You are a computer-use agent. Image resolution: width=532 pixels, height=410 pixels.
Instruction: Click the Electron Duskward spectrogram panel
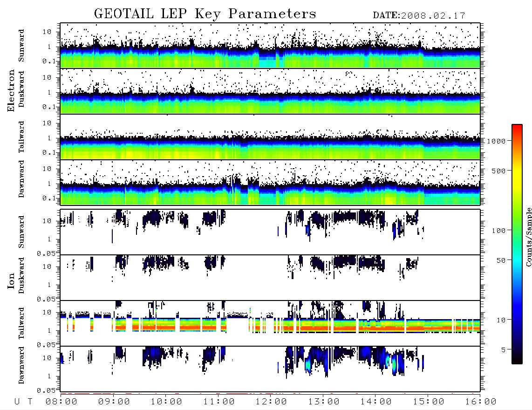[x=270, y=91]
